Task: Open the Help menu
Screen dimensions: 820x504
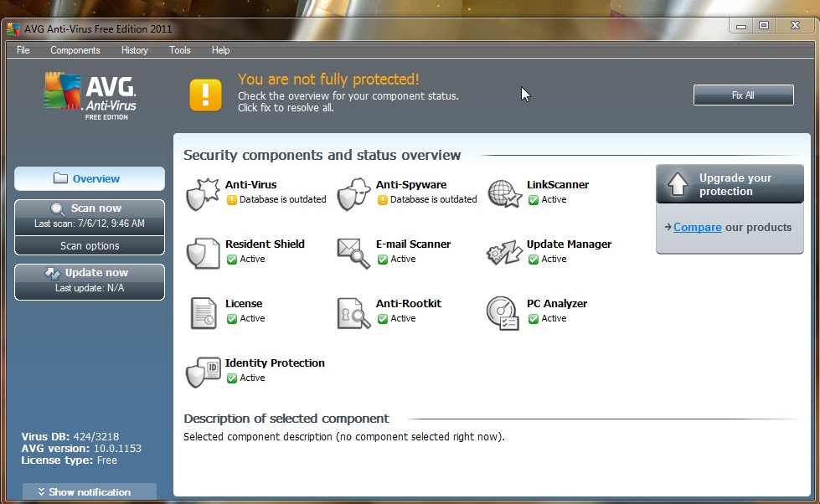Action: pos(220,50)
